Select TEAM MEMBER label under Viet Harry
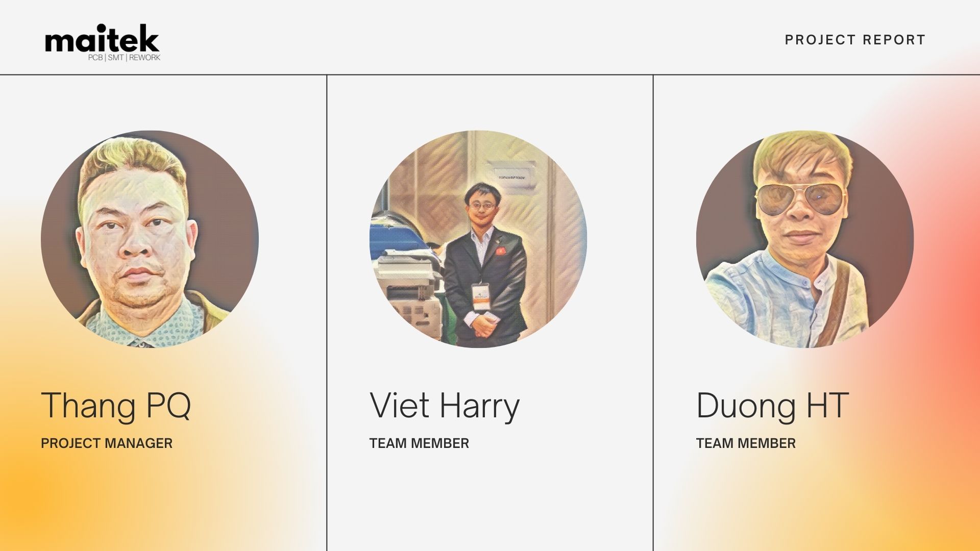Image resolution: width=980 pixels, height=551 pixels. click(x=419, y=443)
